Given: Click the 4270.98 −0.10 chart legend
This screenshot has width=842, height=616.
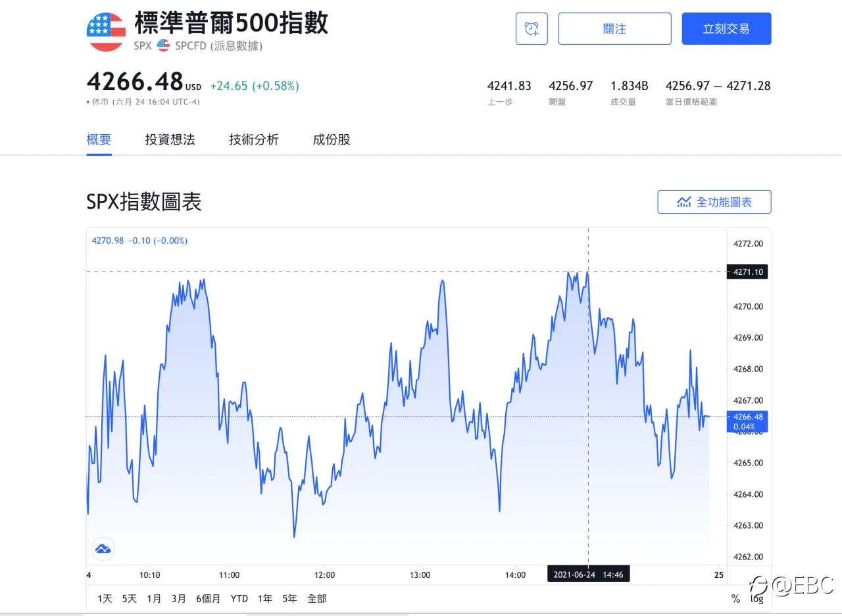Looking at the screenshot, I should coord(139,241).
